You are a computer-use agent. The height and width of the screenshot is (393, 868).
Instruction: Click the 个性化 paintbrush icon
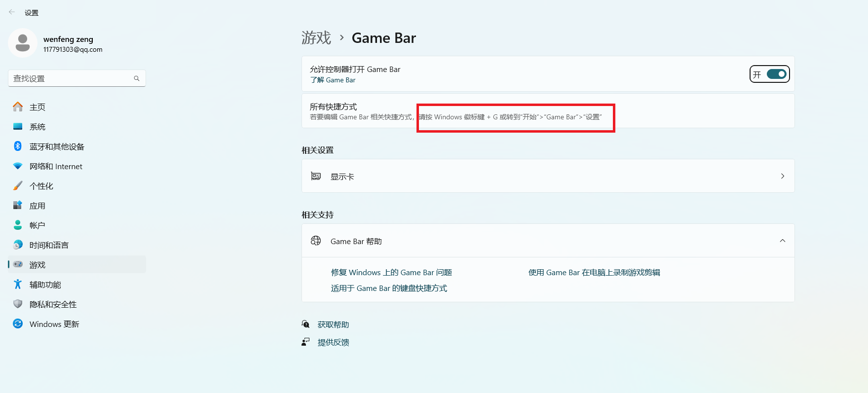18,186
